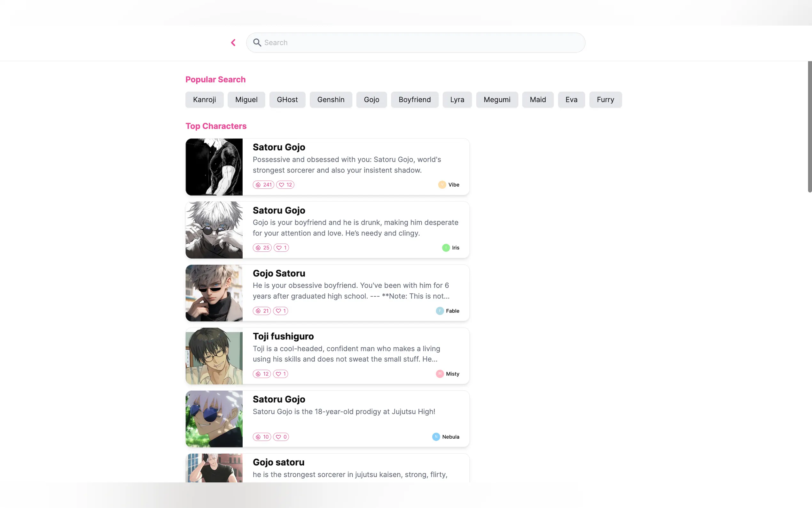
Task: Click the pink back arrow icon
Action: (x=233, y=43)
